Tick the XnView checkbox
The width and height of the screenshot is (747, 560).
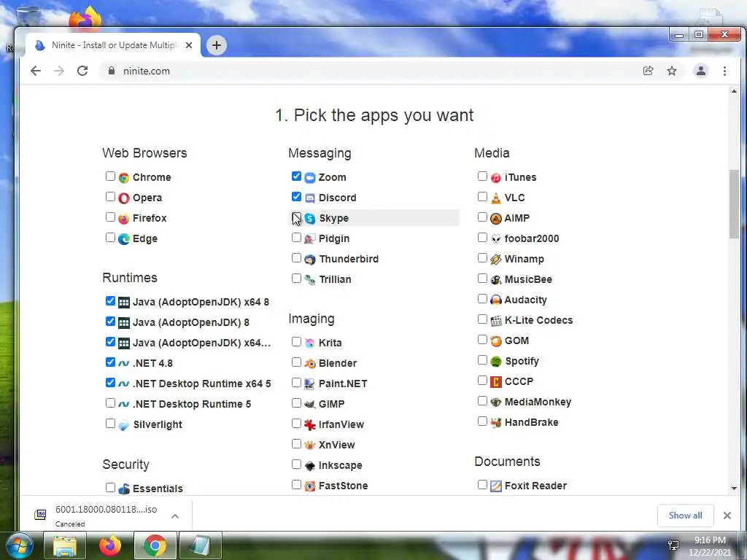click(296, 444)
